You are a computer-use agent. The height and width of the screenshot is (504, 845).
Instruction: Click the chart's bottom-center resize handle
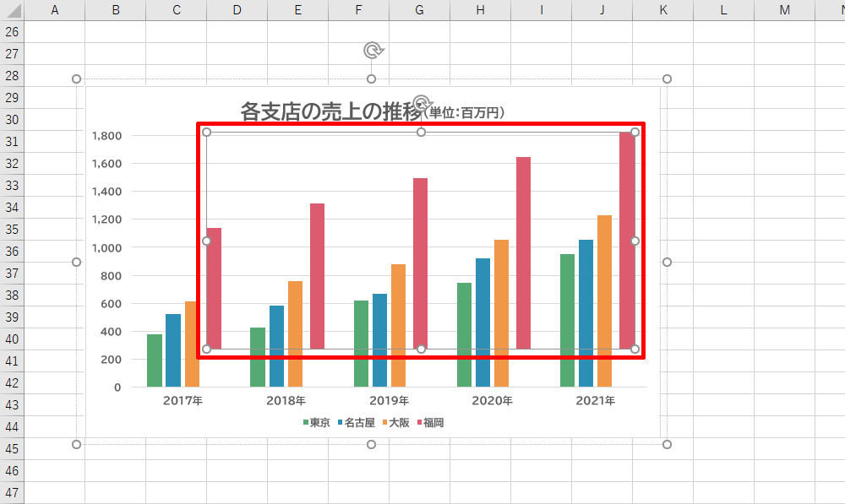(371, 444)
